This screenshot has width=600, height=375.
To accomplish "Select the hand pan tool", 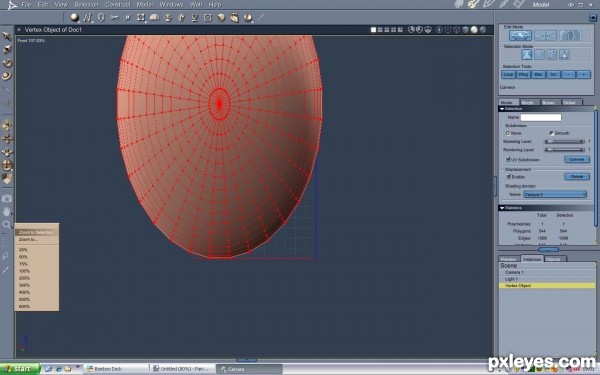I will (x=7, y=211).
